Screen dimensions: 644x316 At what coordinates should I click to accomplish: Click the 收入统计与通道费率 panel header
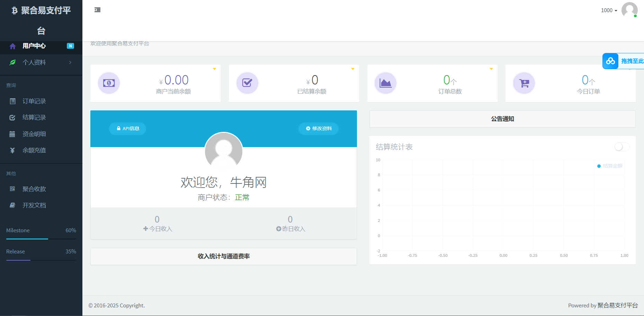tap(224, 256)
